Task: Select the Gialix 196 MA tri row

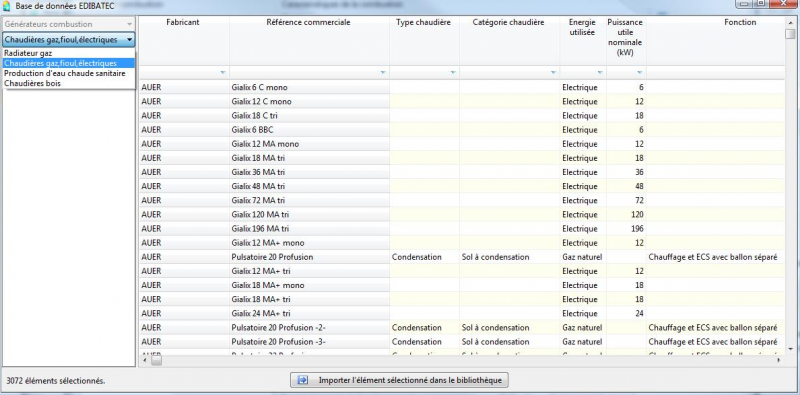Action: click(461, 229)
